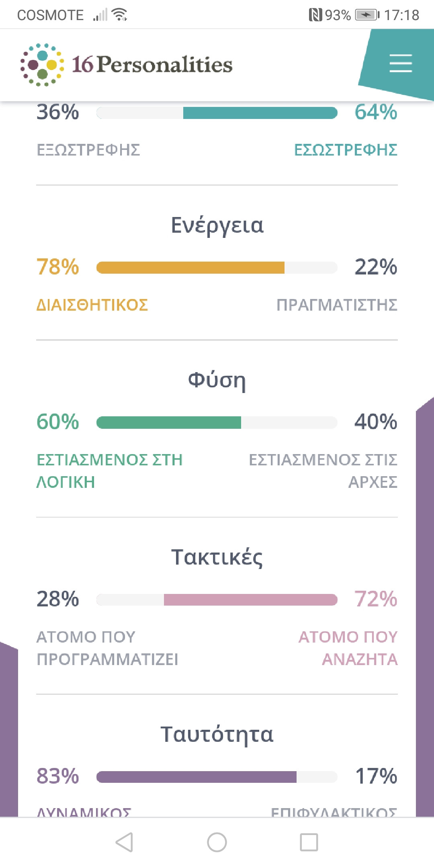
Task: Tap the Τακτικές section heading
Action: pyautogui.click(x=217, y=557)
